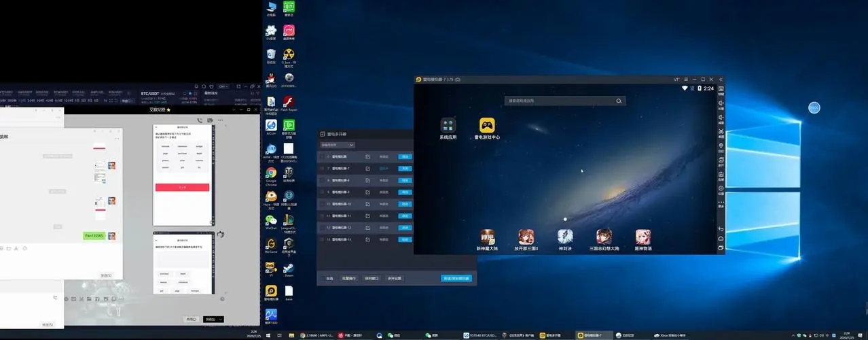This screenshot has height=340, width=868.
Task: Click the emulator sidebar settings gear icon
Action: coord(721,188)
